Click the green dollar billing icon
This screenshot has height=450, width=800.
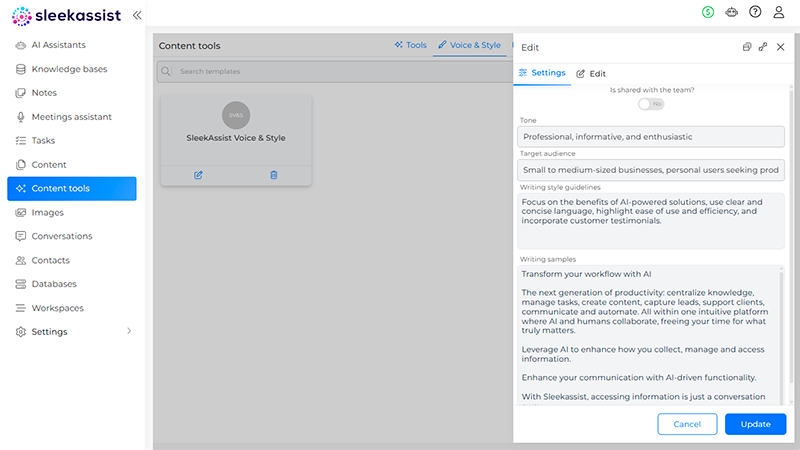coord(708,12)
